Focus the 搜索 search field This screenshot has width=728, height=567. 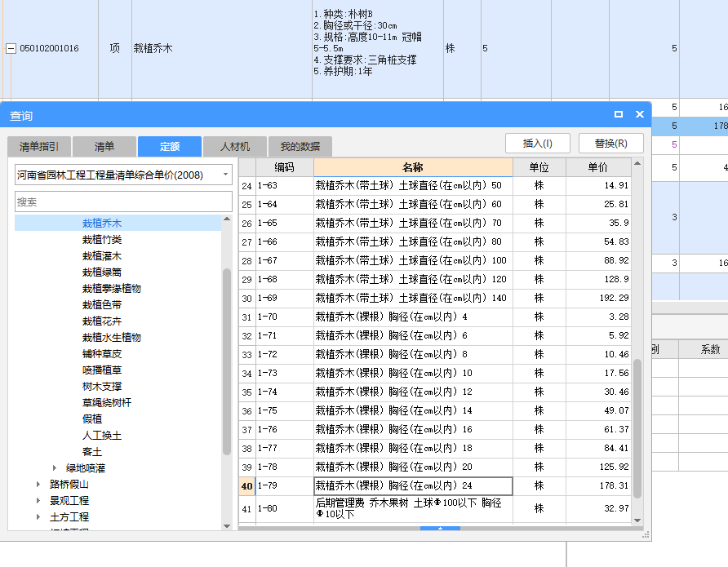(123, 202)
